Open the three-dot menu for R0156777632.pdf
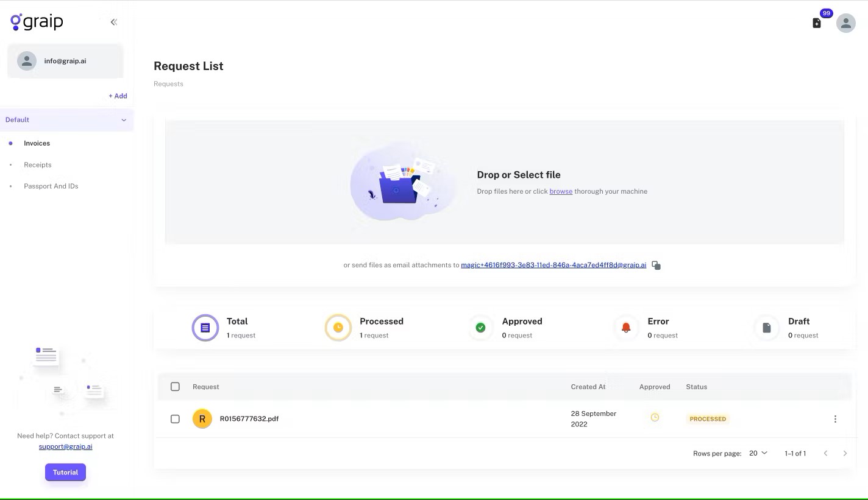868x500 pixels. point(835,419)
